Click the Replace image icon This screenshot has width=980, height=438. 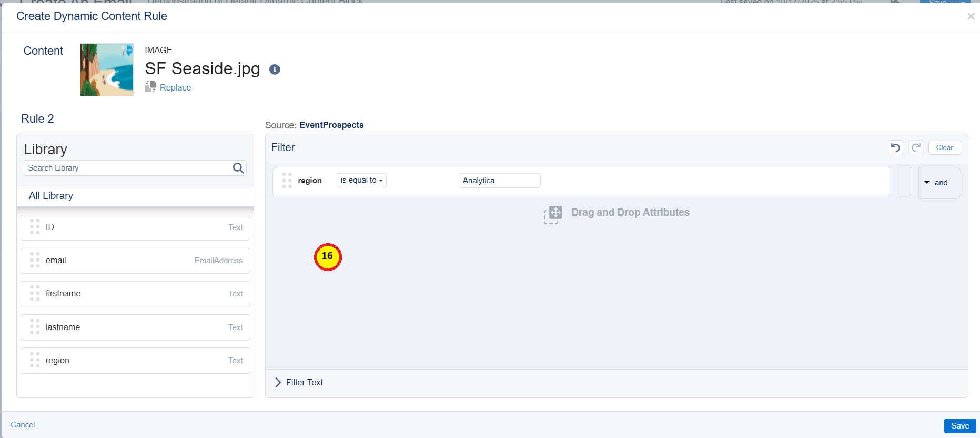(x=150, y=87)
